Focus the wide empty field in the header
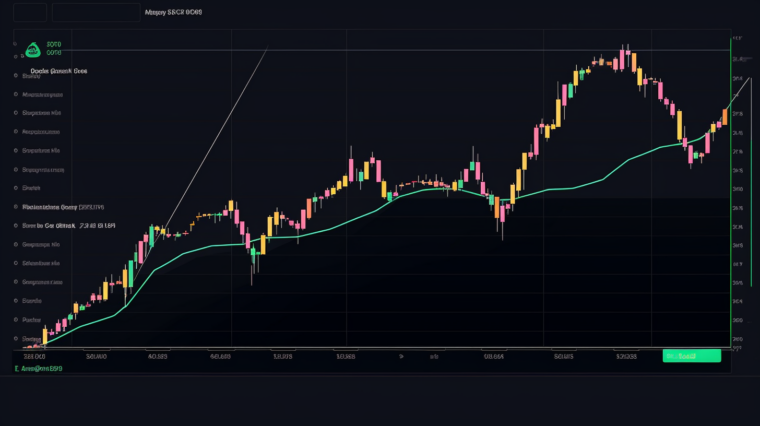 95,12
